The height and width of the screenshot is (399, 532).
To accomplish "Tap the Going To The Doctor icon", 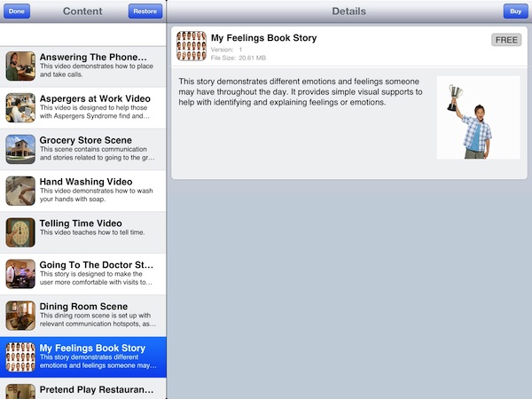I will (20, 274).
